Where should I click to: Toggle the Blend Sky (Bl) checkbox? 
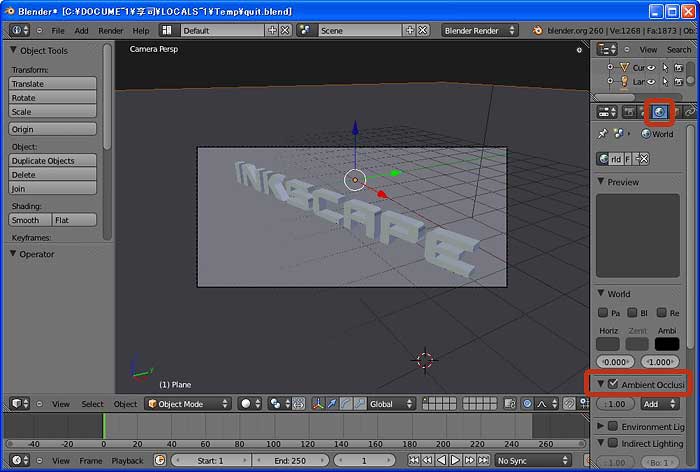click(x=632, y=313)
